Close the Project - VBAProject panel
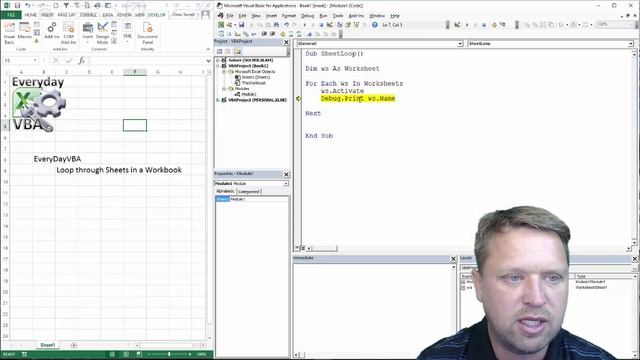 [286, 42]
